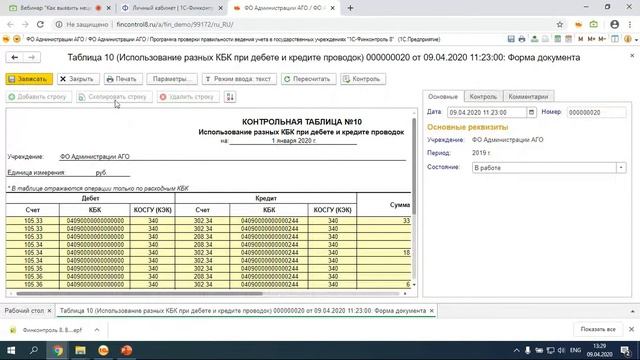
Task: Click the green extension icon near profile
Action: 594,24
